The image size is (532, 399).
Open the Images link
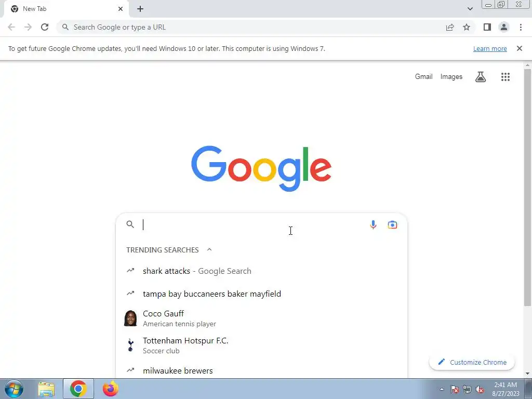[451, 77]
